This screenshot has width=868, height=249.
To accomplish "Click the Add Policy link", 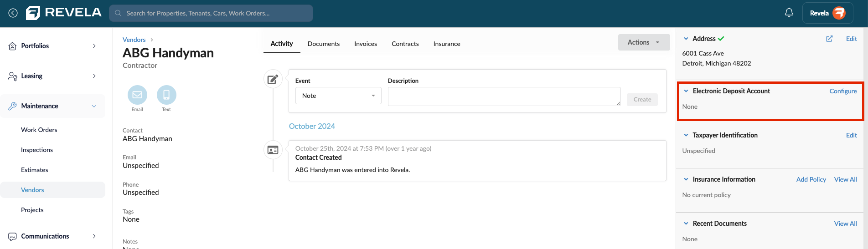I will tap(811, 179).
